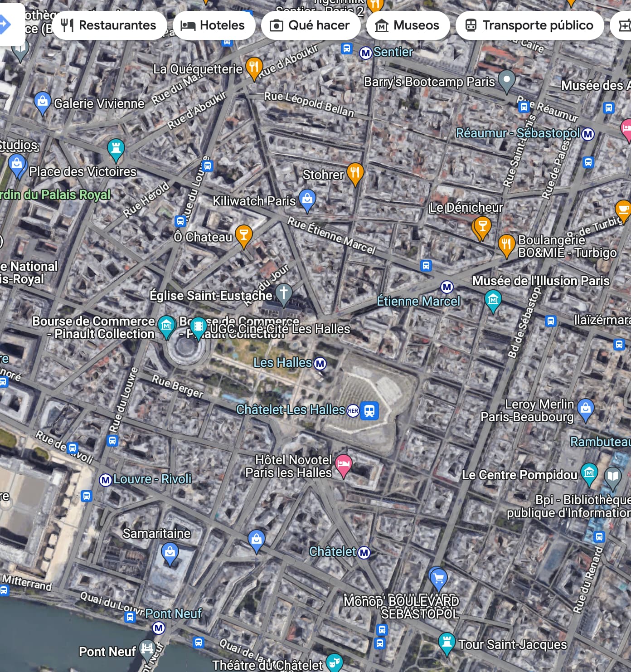The image size is (631, 672).
Task: Select the Transporte público filter chip
Action: [x=529, y=25]
